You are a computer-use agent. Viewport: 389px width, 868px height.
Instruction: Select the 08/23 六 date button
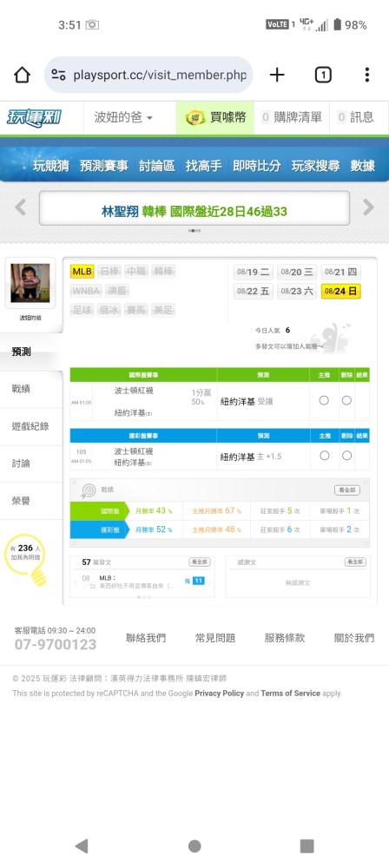297,291
